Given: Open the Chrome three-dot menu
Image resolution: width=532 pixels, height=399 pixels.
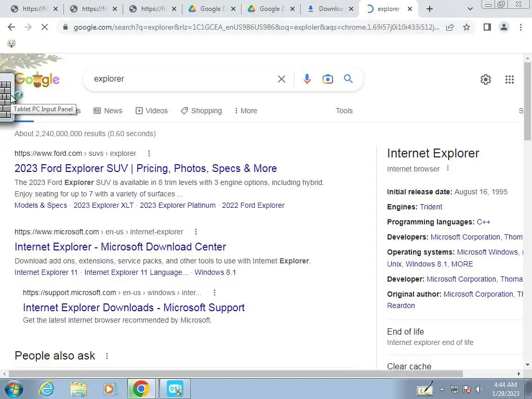Looking at the screenshot, I should (x=521, y=27).
